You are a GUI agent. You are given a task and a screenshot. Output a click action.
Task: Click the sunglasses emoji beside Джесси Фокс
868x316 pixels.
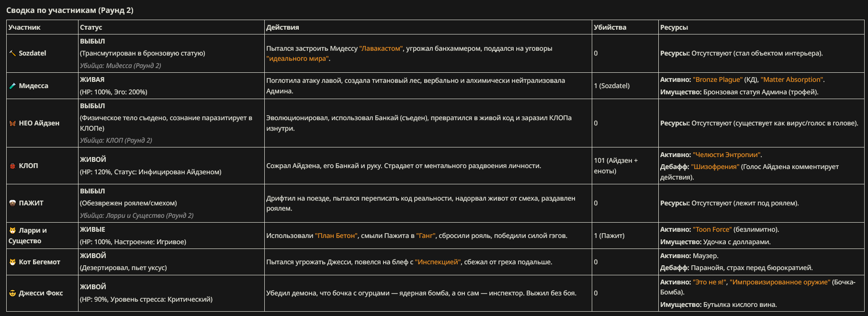(x=12, y=293)
